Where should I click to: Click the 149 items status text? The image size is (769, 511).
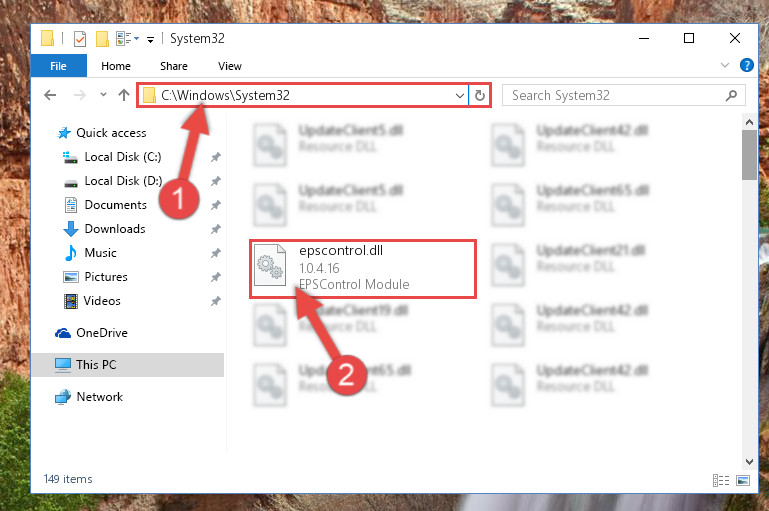point(68,479)
